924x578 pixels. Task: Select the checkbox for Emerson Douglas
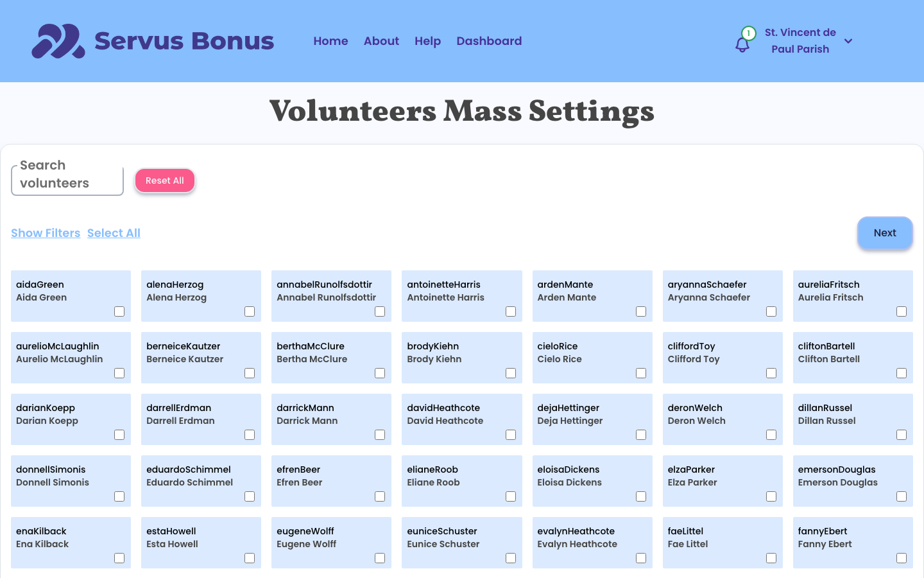tap(902, 496)
